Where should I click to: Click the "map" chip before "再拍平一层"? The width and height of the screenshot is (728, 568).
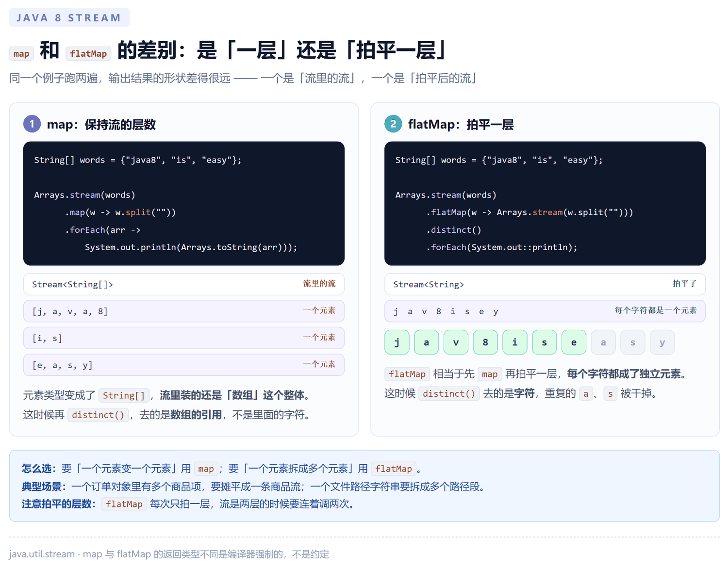pyautogui.click(x=490, y=374)
